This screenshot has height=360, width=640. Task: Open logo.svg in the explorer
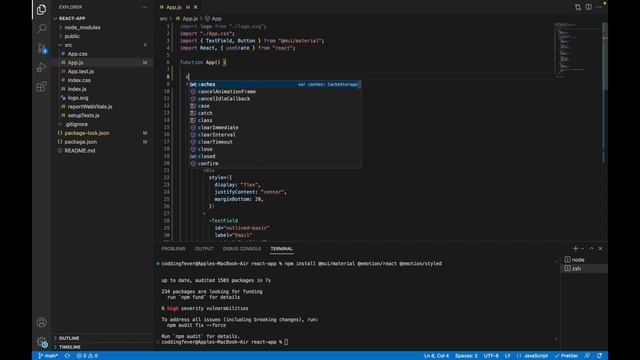(x=78, y=98)
